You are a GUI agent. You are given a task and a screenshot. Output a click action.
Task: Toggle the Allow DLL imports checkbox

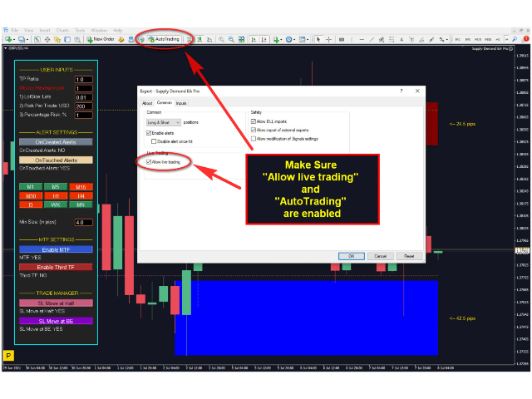pos(253,121)
